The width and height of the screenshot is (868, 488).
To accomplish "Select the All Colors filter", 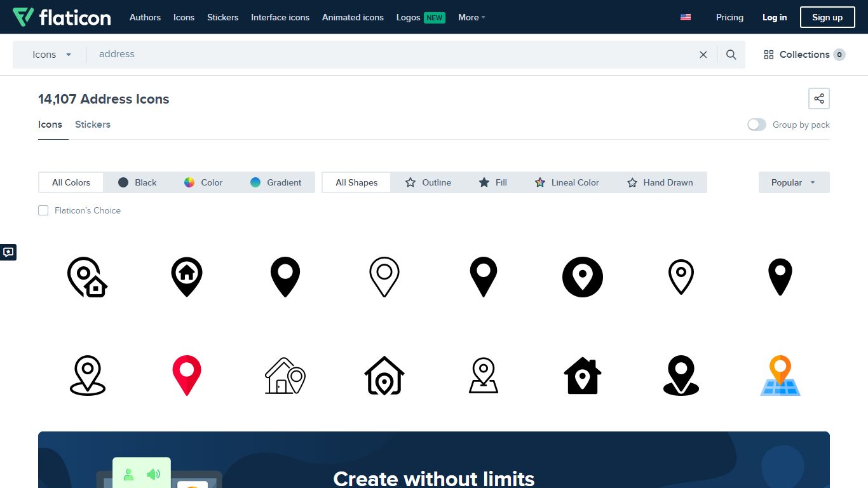I will tap(71, 182).
